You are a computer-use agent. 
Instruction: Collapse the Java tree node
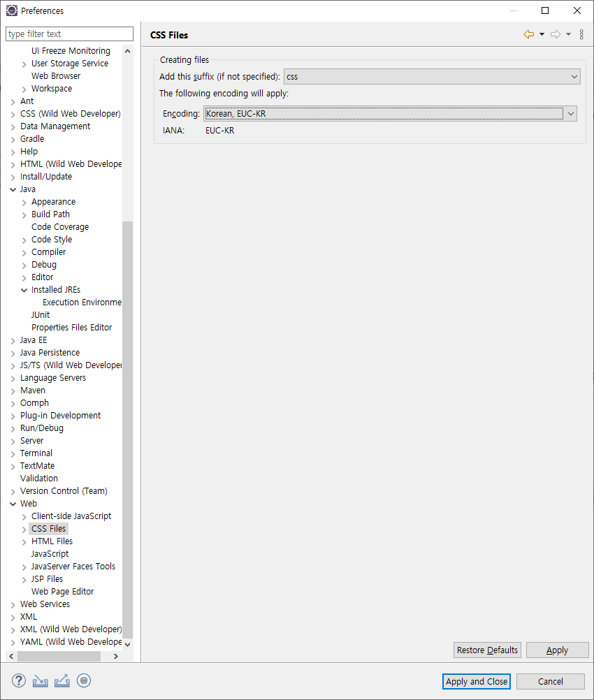pyautogui.click(x=13, y=190)
